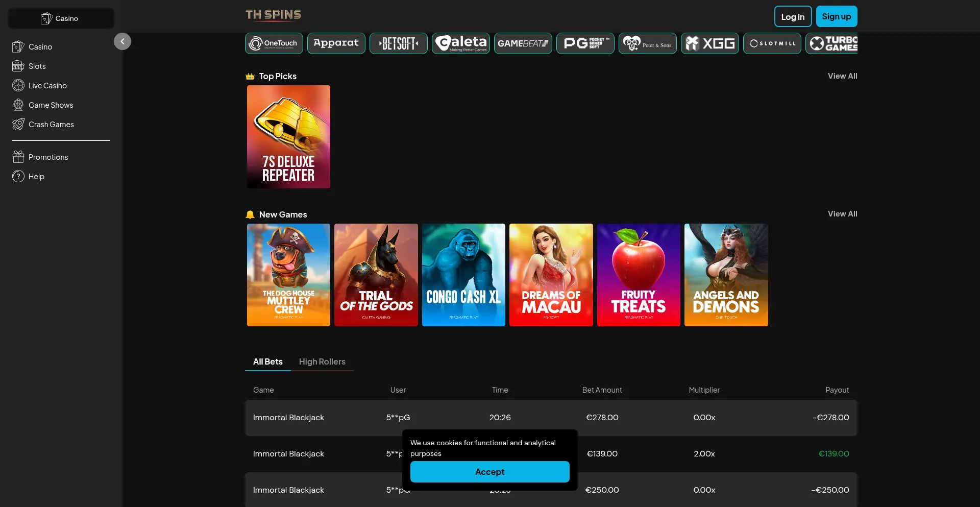Click the New Games bell icon
The height and width of the screenshot is (507, 980).
coord(250,215)
